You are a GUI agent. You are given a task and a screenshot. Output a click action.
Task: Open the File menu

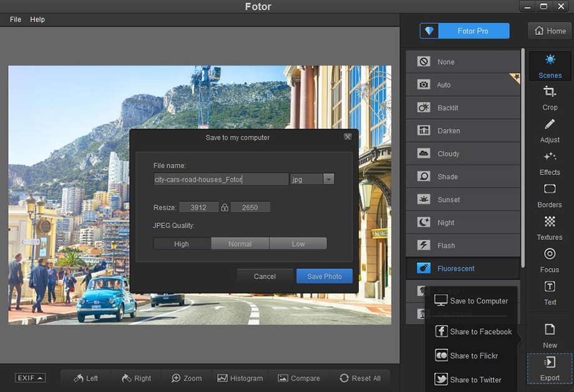tap(16, 19)
